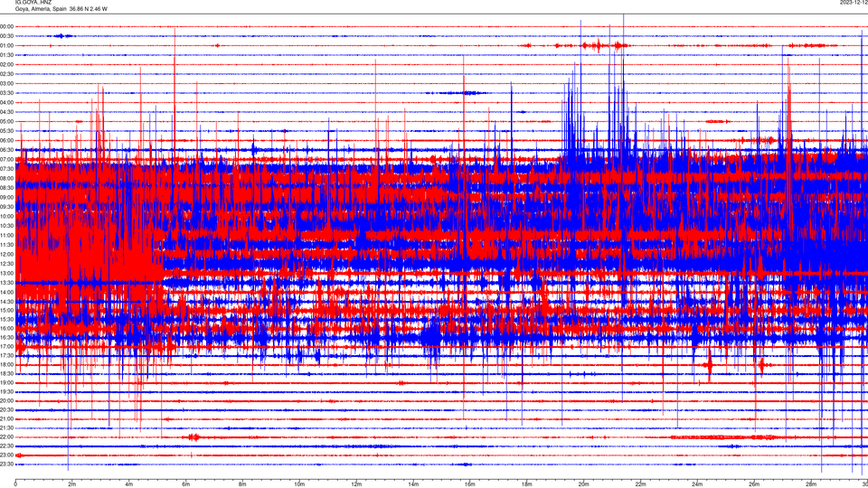Click the 2m tick on minute axis

pyautogui.click(x=72, y=484)
